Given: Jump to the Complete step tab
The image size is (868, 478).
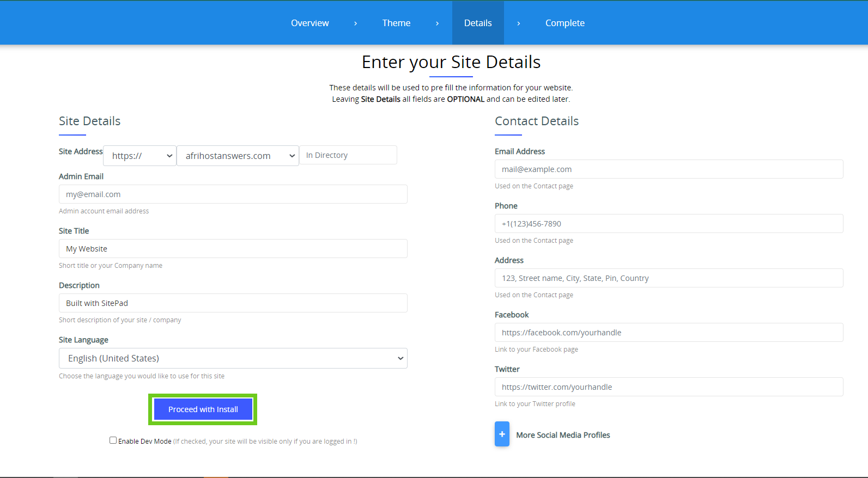Looking at the screenshot, I should 564,23.
